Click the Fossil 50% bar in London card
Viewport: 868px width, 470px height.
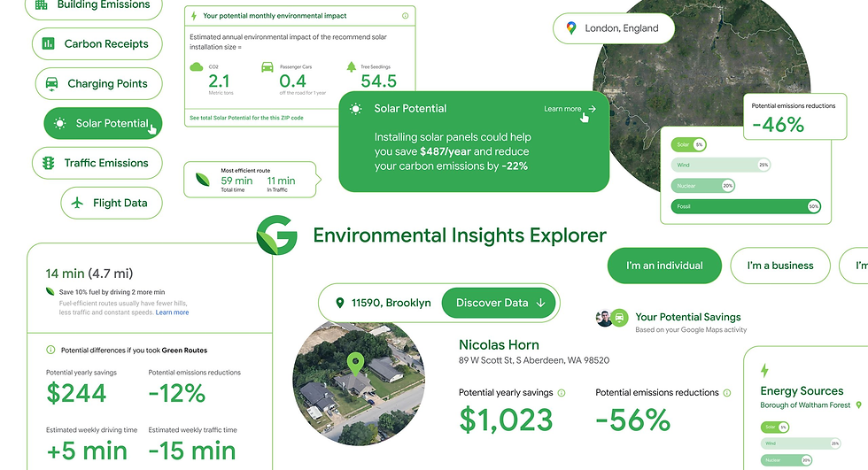746,206
